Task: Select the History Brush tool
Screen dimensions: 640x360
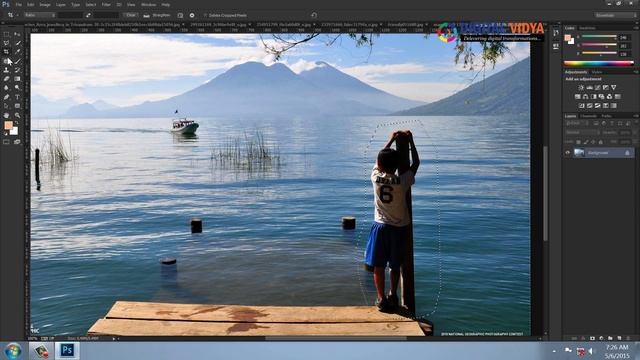Action: (x=17, y=70)
